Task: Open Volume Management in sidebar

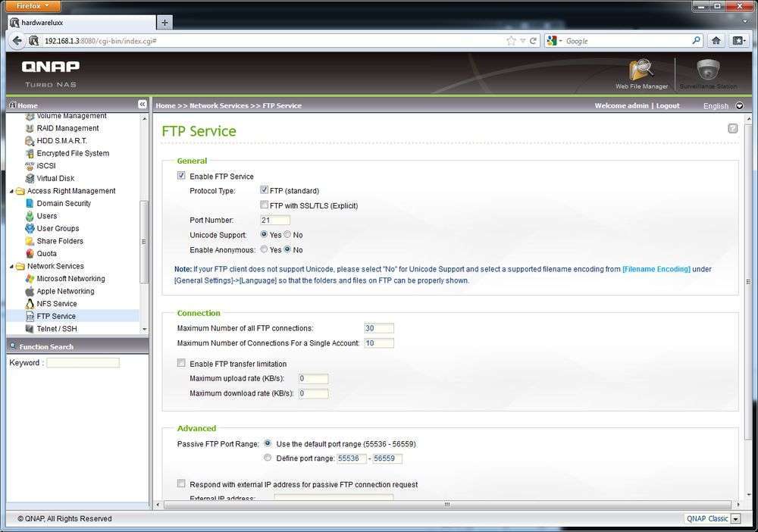Action: [71, 116]
